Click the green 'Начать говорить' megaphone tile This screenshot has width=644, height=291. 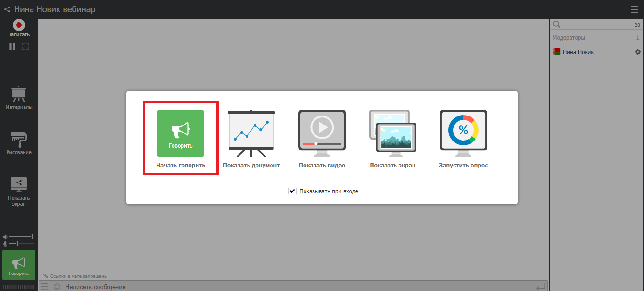click(x=181, y=133)
